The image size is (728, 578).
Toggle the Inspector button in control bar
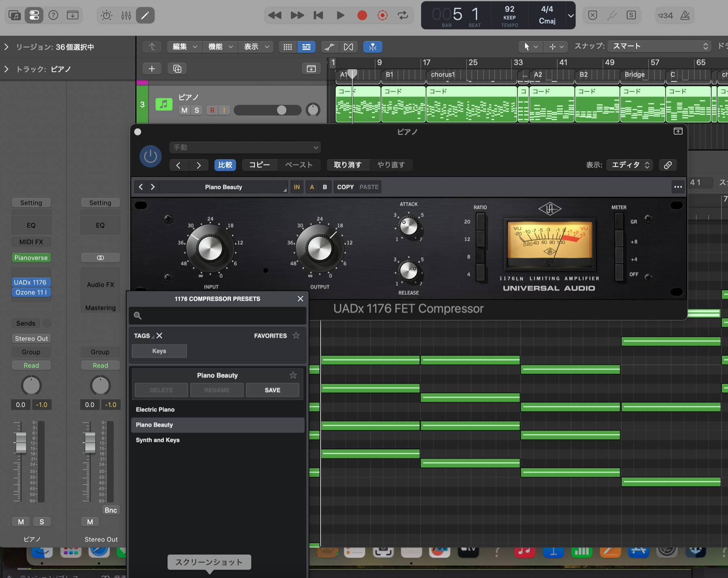34,15
